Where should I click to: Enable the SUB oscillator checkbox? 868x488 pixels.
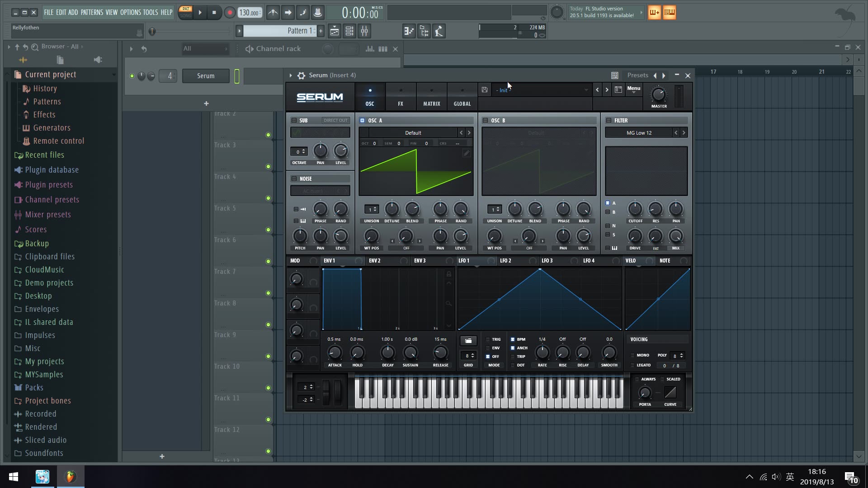(x=294, y=121)
